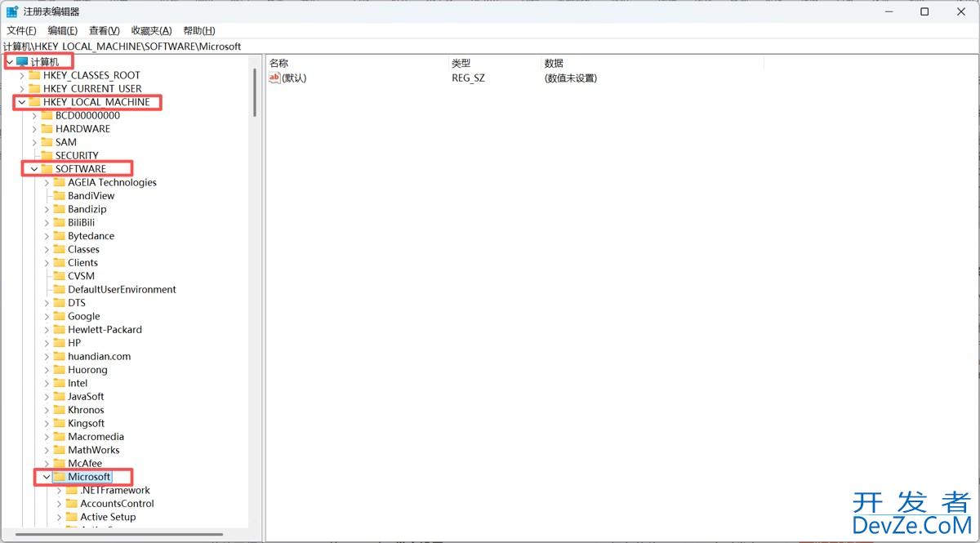Click the Registry Editor icon in title bar
This screenshot has width=980, height=543.
11,11
